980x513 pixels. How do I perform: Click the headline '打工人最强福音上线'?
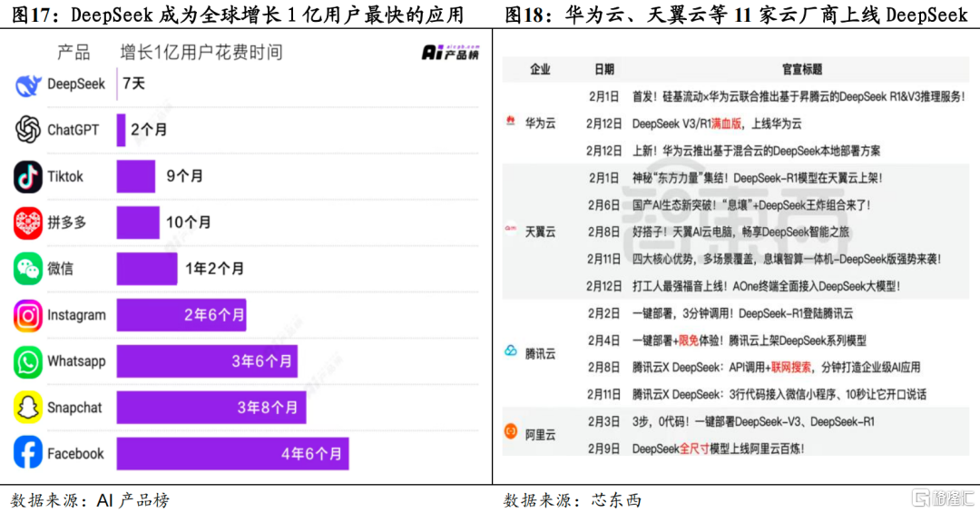click(766, 287)
